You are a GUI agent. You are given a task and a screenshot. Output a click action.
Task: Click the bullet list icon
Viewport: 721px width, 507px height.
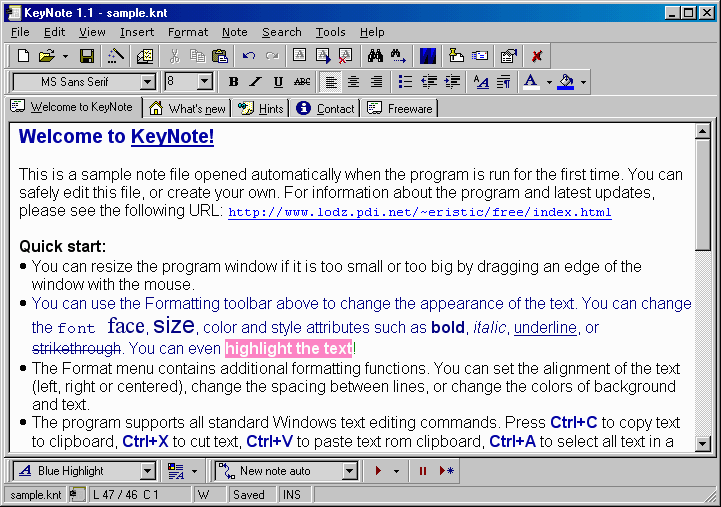pyautogui.click(x=405, y=82)
